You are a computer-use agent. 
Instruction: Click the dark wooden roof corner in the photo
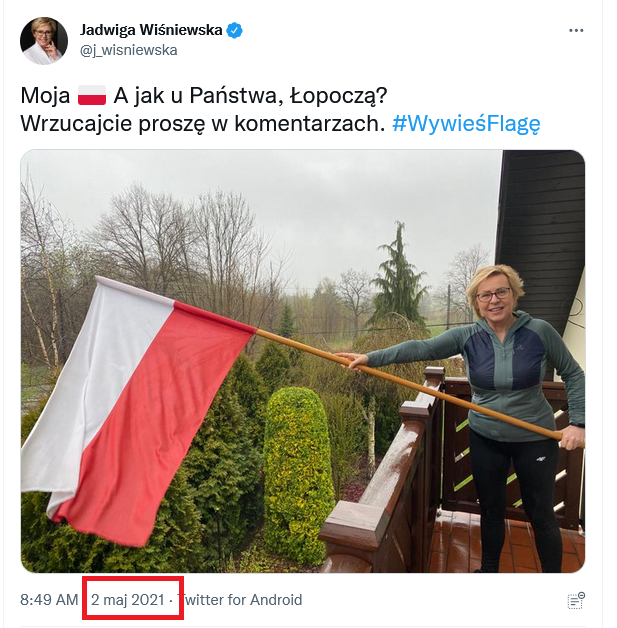[539, 224]
